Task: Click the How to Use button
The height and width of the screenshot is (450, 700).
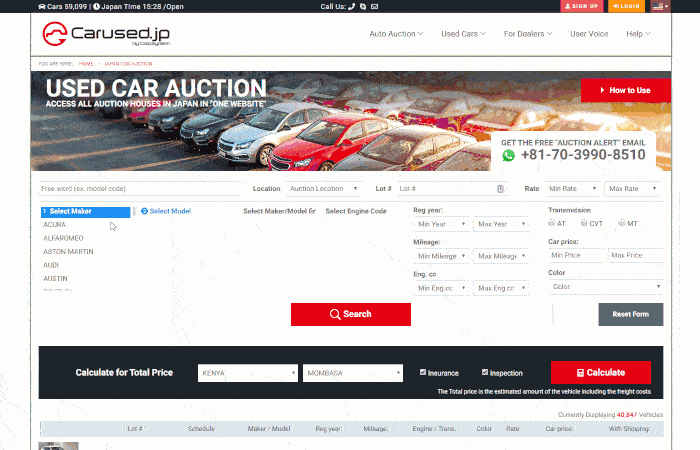Action: coord(625,90)
